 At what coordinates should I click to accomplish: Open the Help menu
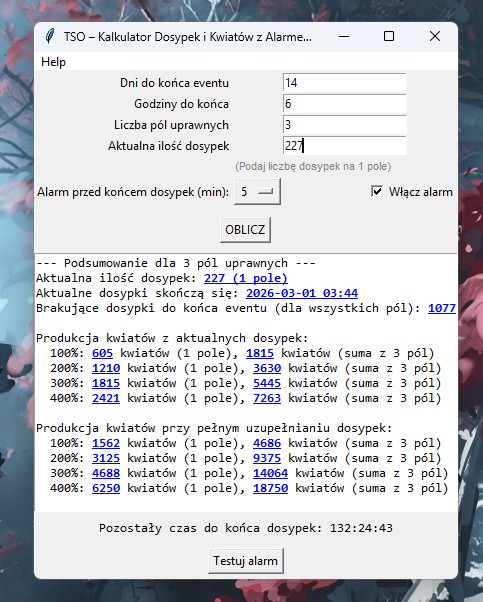[53, 62]
